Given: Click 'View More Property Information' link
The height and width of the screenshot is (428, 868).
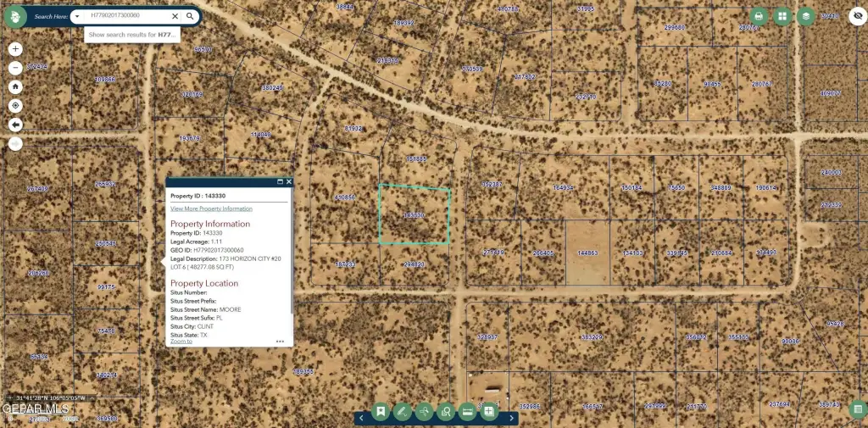Looking at the screenshot, I should [211, 208].
